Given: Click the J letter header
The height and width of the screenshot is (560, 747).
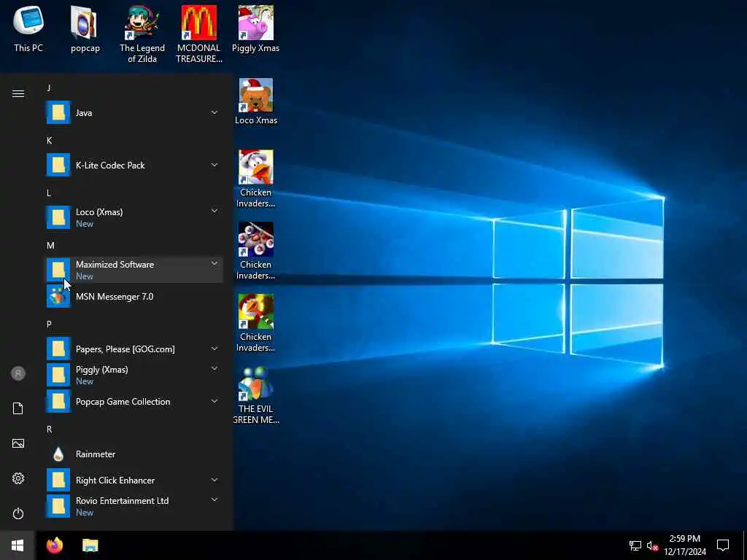Looking at the screenshot, I should 49,87.
